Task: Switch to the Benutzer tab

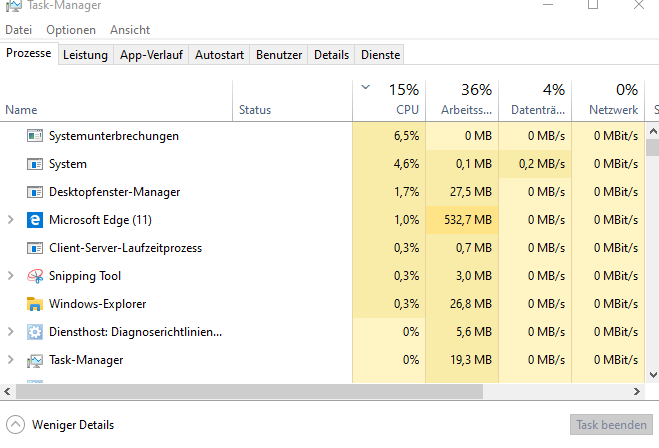Action: click(x=279, y=55)
